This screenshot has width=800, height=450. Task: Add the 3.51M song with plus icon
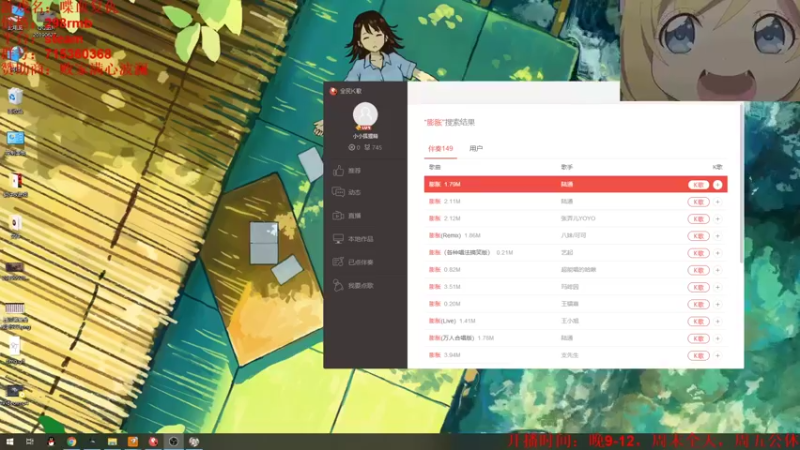coord(717,287)
